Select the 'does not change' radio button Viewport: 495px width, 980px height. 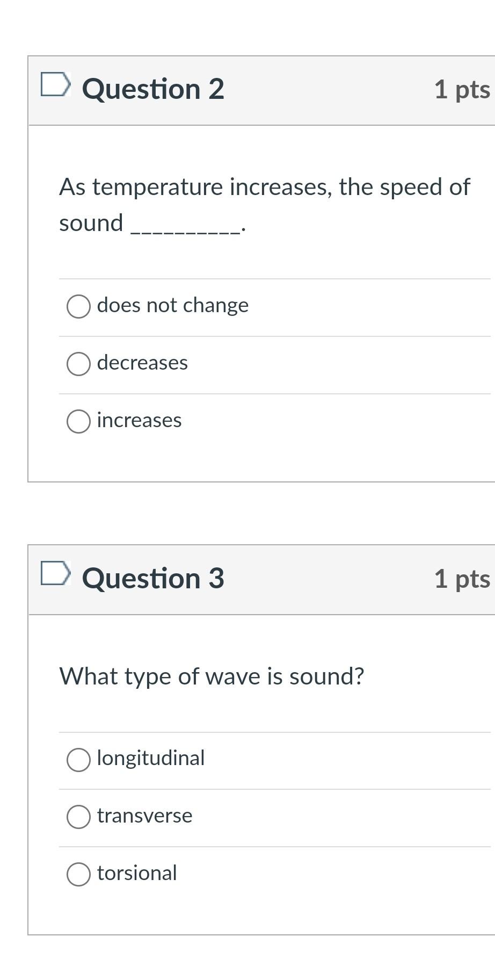78,306
